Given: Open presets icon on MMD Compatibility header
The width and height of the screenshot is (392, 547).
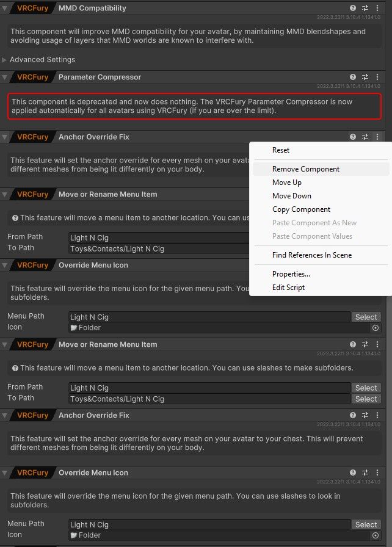Looking at the screenshot, I should (365, 8).
